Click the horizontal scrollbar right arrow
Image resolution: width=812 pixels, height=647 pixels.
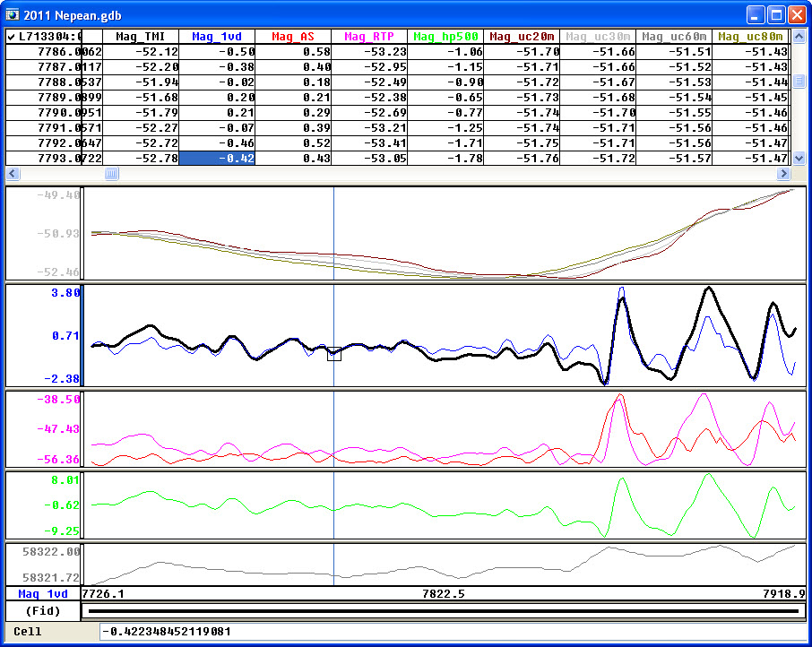point(783,174)
